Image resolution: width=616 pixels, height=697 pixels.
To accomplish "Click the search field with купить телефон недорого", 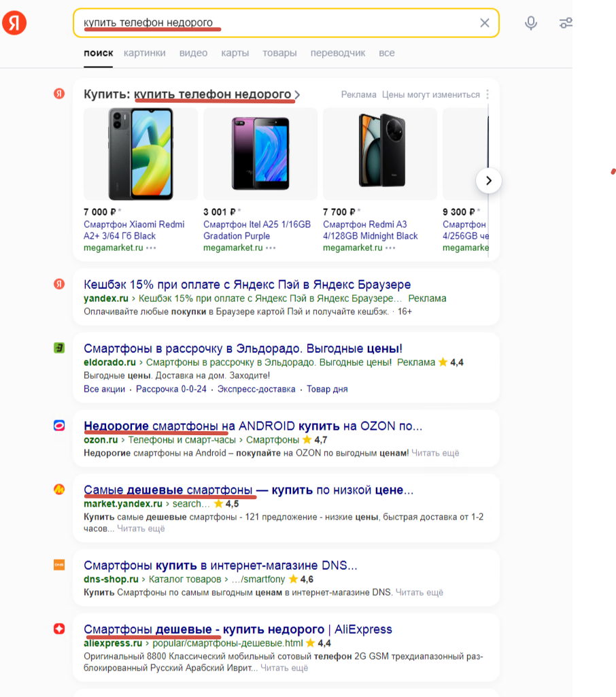I will pyautogui.click(x=286, y=22).
